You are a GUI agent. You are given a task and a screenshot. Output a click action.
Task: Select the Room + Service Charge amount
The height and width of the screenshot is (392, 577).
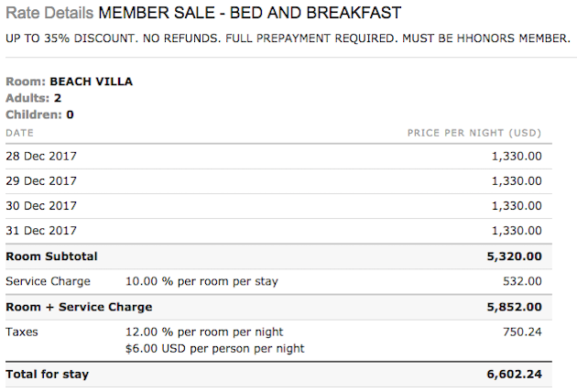point(515,307)
